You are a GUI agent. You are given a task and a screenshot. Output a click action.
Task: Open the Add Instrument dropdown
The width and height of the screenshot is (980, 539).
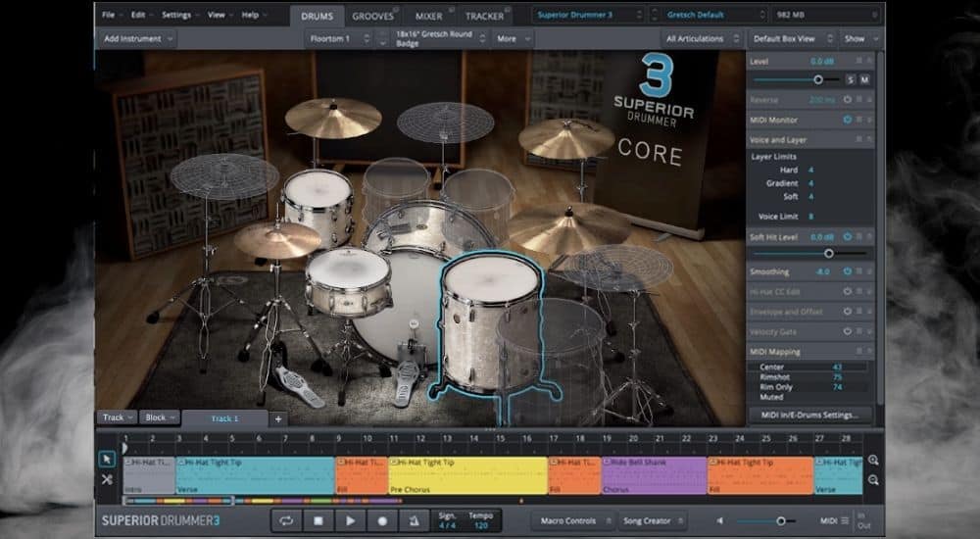(137, 39)
